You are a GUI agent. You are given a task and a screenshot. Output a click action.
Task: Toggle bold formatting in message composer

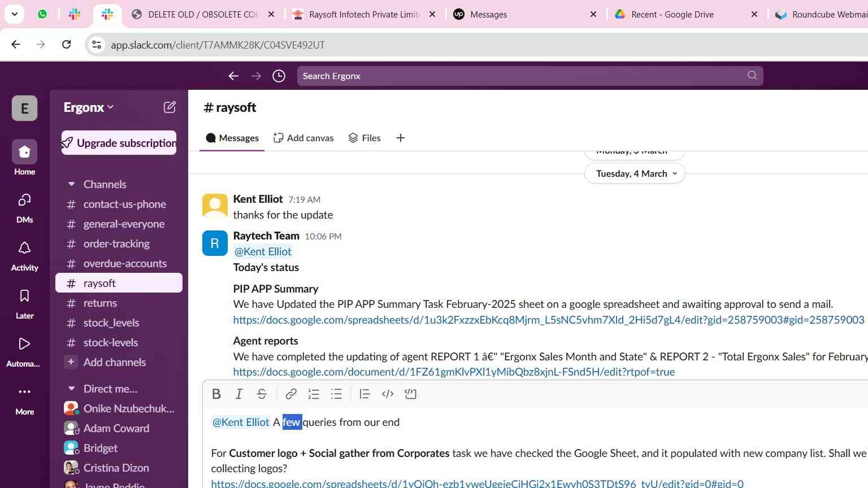[x=216, y=394]
